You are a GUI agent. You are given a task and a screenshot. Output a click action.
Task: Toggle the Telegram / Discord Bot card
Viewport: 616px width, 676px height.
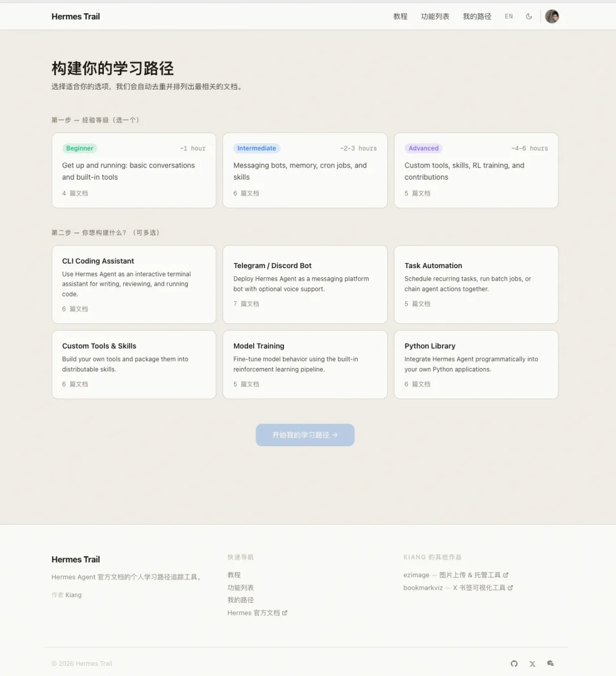click(305, 285)
